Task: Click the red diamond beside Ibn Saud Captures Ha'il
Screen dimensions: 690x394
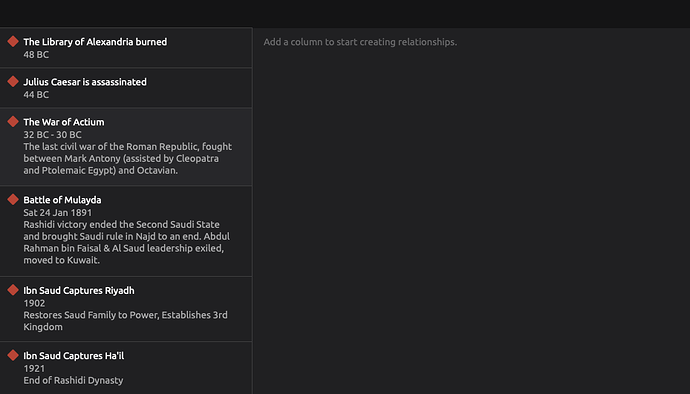Action: [13, 355]
